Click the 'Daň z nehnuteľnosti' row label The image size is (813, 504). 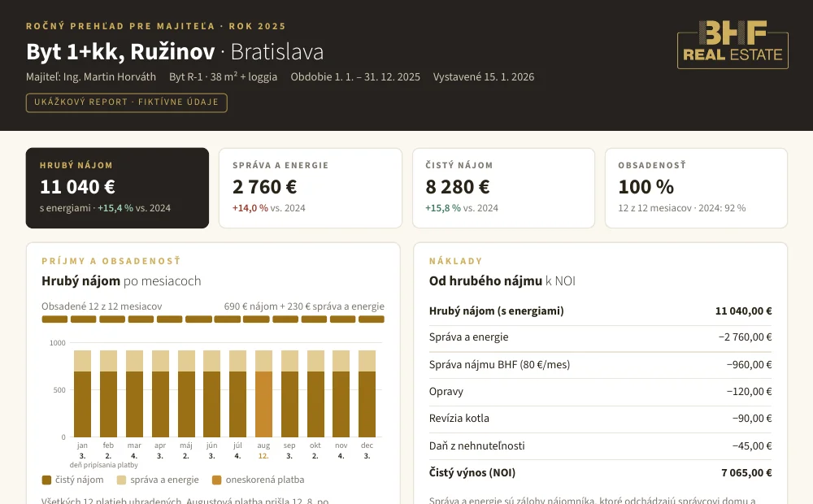476,446
